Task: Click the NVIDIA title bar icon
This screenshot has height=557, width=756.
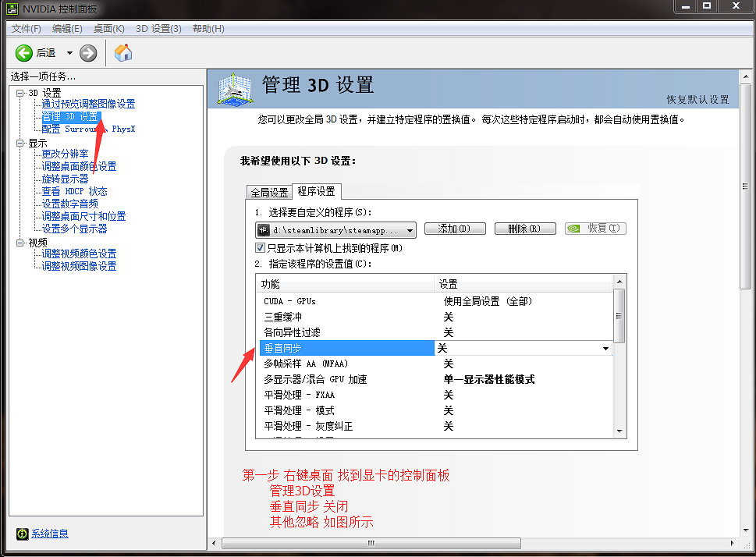Action: (x=9, y=8)
